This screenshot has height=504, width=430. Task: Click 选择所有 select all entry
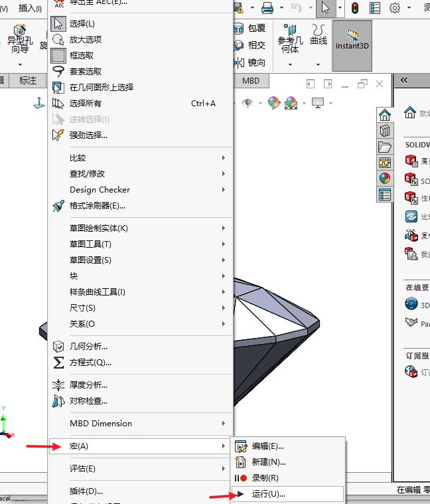pyautogui.click(x=141, y=103)
